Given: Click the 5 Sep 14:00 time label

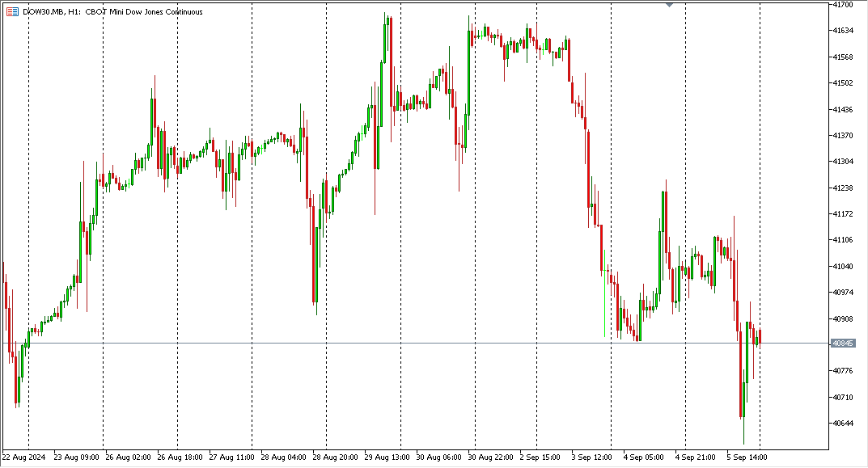Looking at the screenshot, I should coord(747,457).
